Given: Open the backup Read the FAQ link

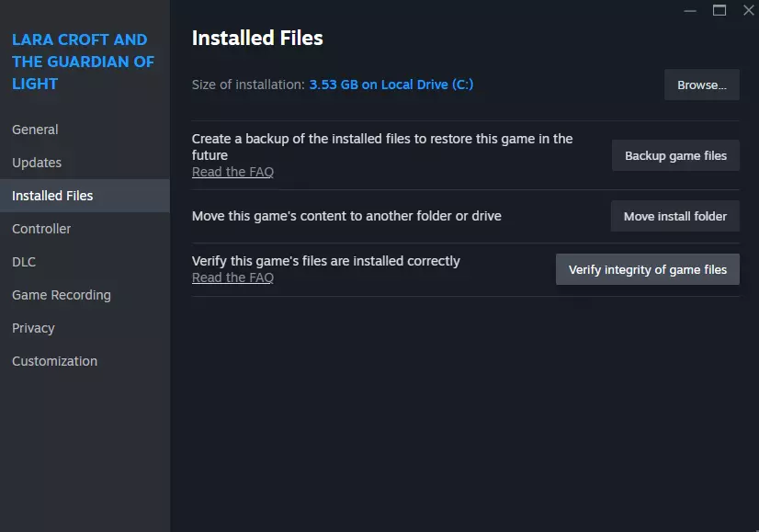Looking at the screenshot, I should (232, 172).
